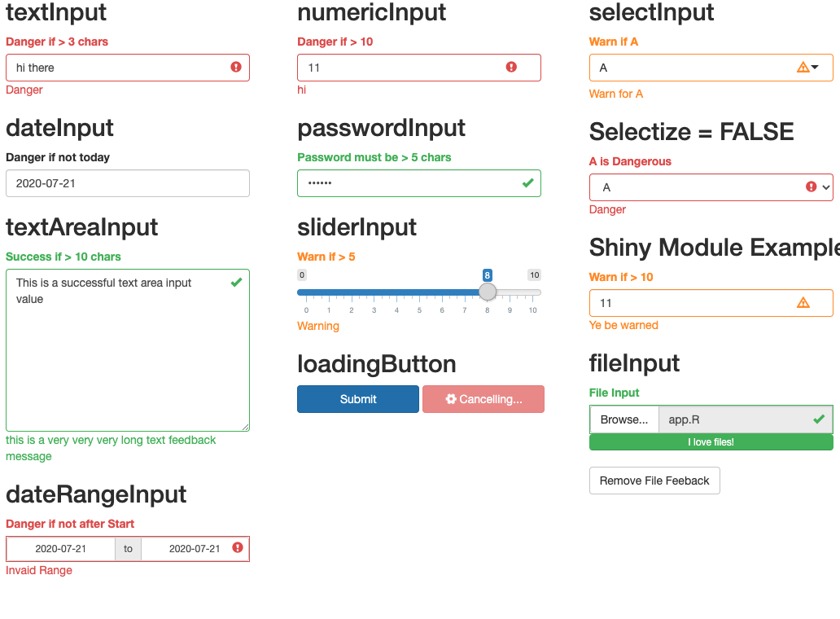Click the warning triangle in Shiny Module field
Screen dimensions: 840x619
tap(803, 302)
